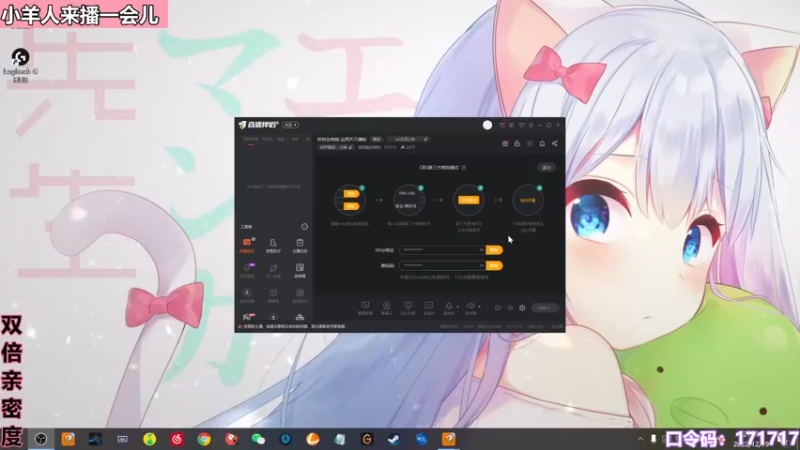The width and height of the screenshot is (800, 450).
Task: Select the first scene tab
Action: (250, 139)
